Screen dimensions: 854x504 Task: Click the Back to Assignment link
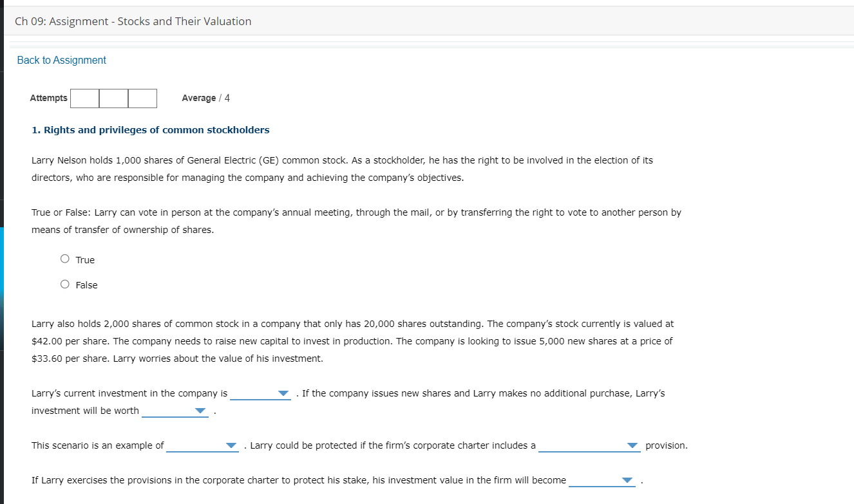[61, 60]
